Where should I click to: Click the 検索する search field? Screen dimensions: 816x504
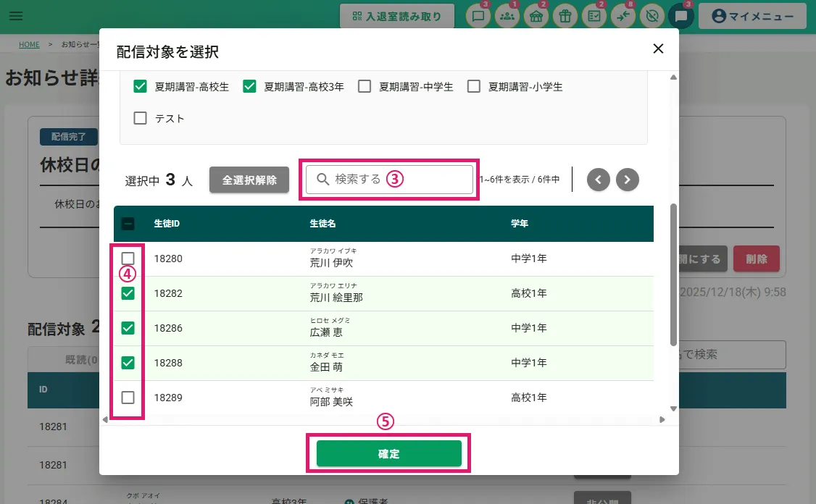[389, 179]
